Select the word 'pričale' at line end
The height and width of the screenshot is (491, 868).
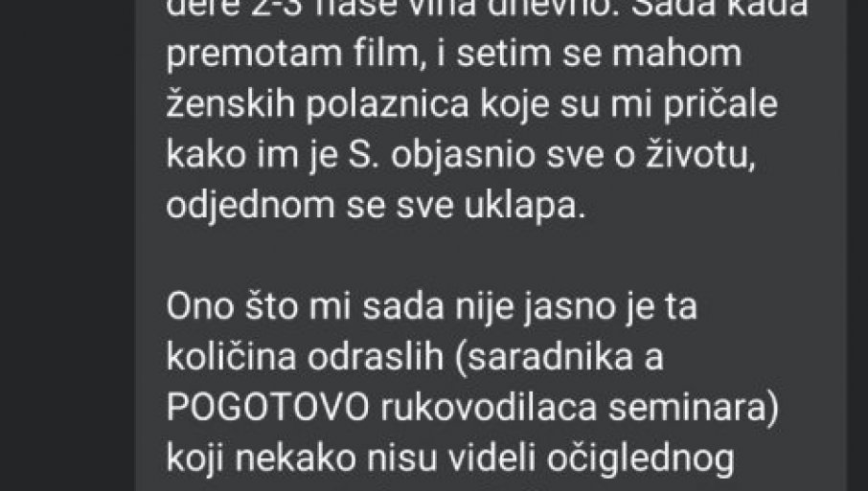(720, 104)
